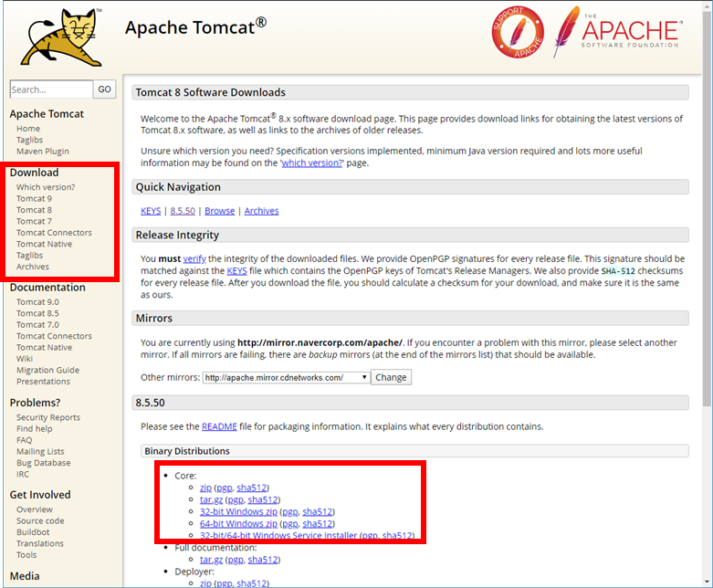
Task: Follow the KEYS link in Release Integrity text
Action: (x=237, y=271)
